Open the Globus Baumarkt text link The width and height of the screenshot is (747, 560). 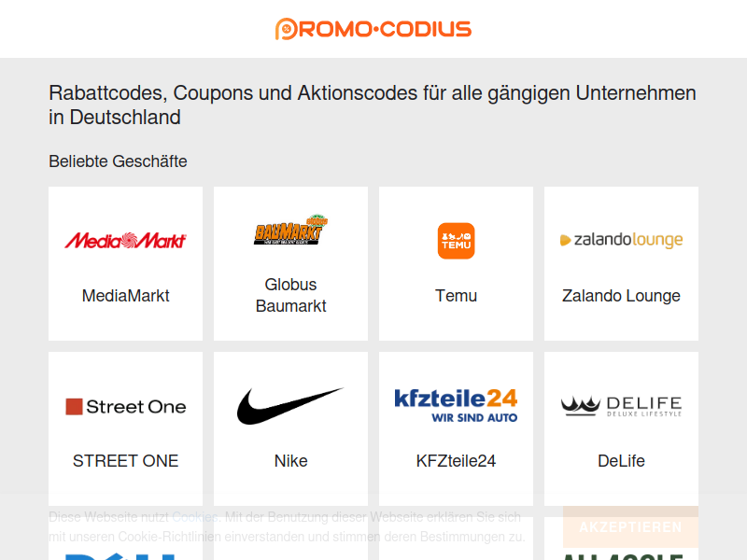pos(290,295)
